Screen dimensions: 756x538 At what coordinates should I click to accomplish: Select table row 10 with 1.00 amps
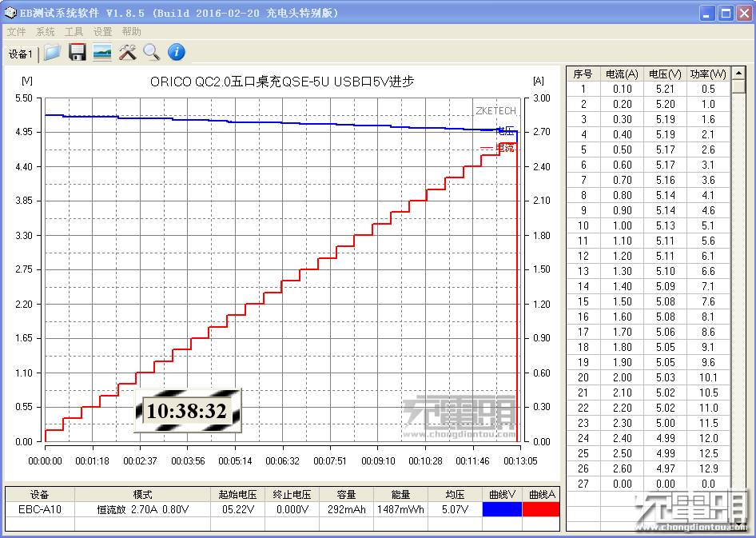click(648, 225)
